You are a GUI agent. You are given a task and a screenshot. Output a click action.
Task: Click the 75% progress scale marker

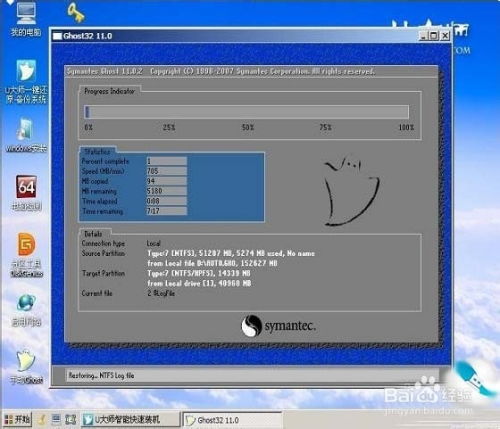click(x=326, y=127)
